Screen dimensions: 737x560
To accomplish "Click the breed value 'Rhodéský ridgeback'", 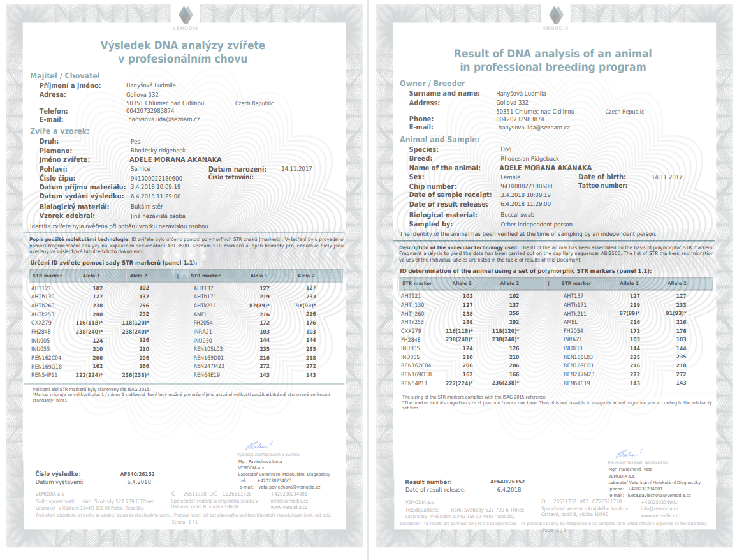I will 158,151.
